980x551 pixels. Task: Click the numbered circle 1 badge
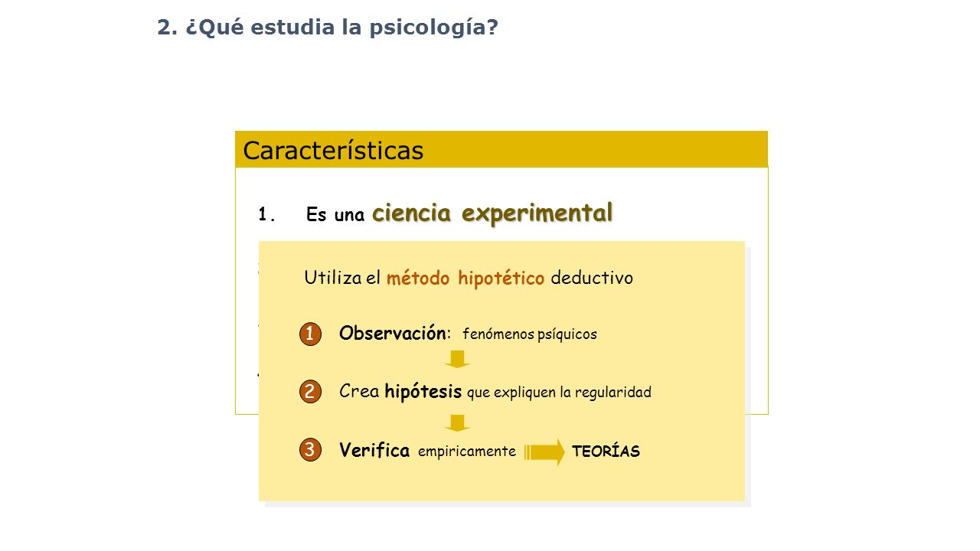[310, 334]
